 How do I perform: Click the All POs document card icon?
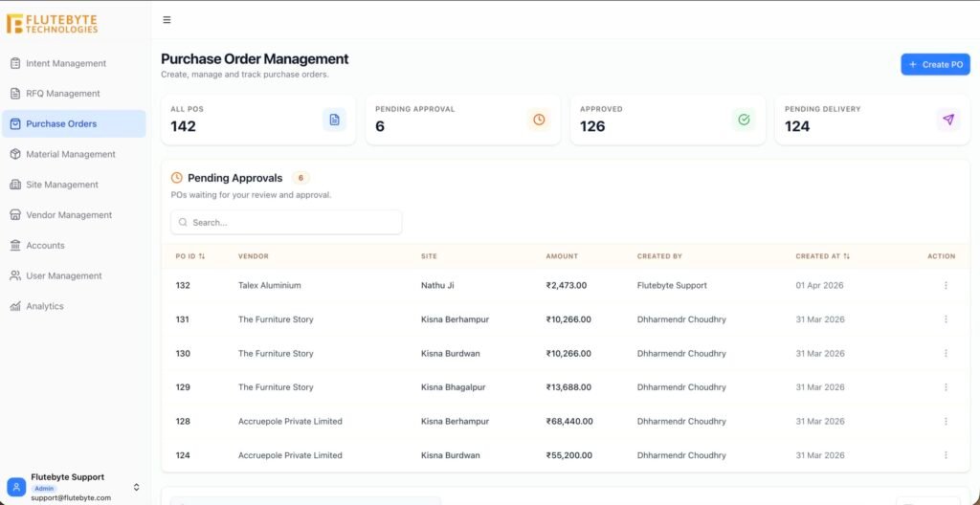[x=334, y=120]
